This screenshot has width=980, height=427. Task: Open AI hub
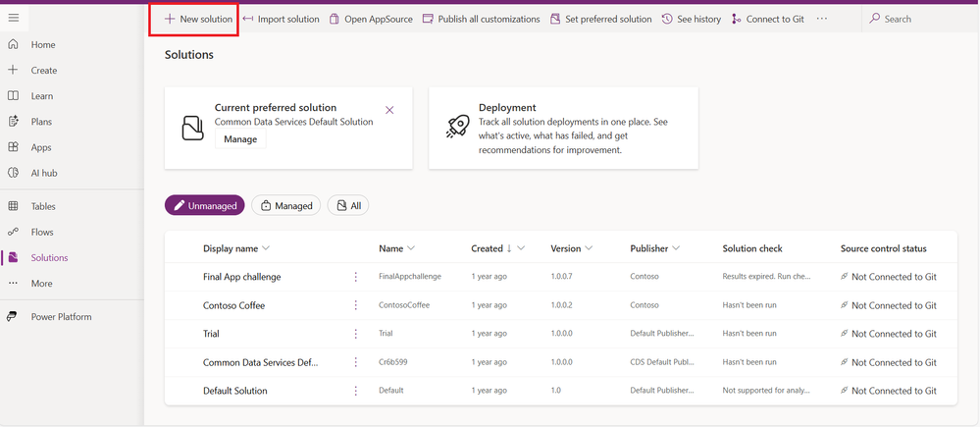(44, 173)
